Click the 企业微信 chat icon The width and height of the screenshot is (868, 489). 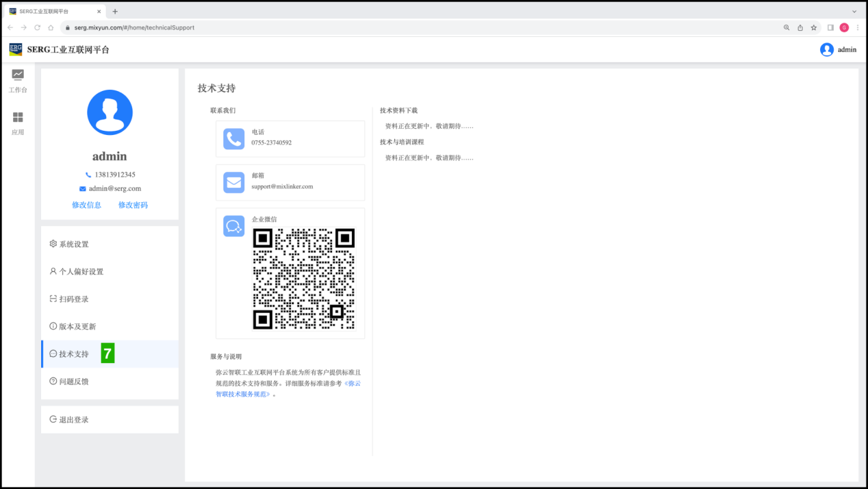pos(234,226)
